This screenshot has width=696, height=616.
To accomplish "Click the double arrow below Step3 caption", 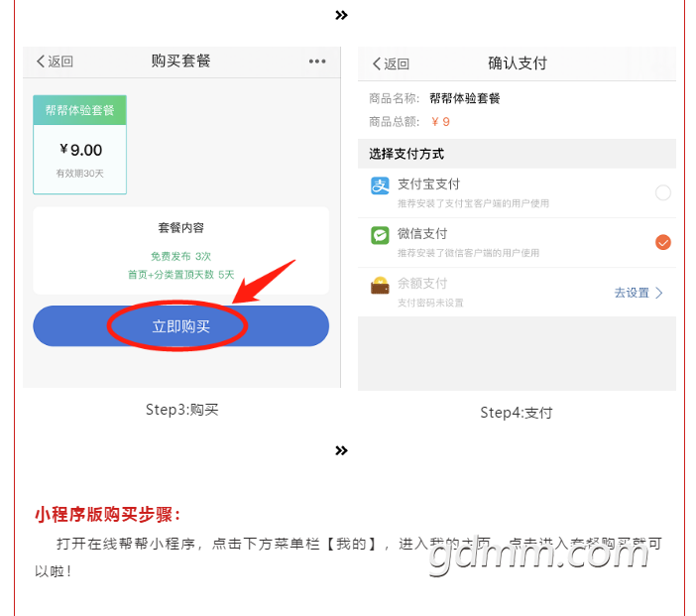I will point(341,450).
